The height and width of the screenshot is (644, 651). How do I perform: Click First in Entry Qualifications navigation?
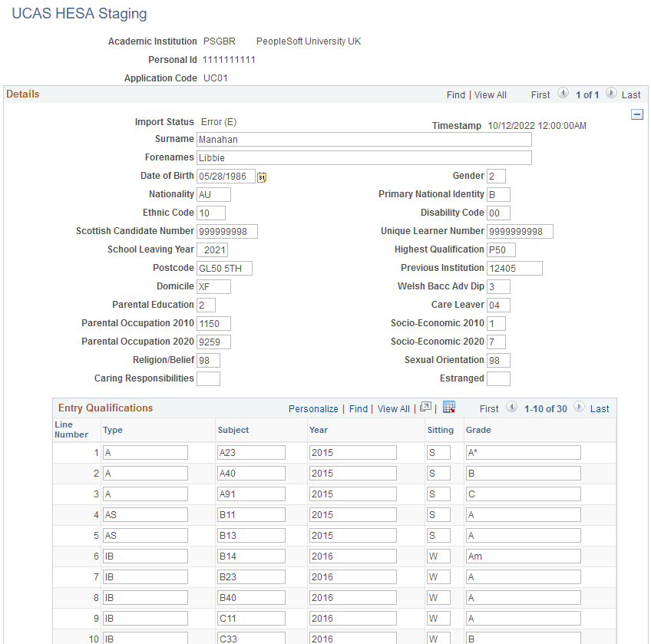click(x=488, y=408)
